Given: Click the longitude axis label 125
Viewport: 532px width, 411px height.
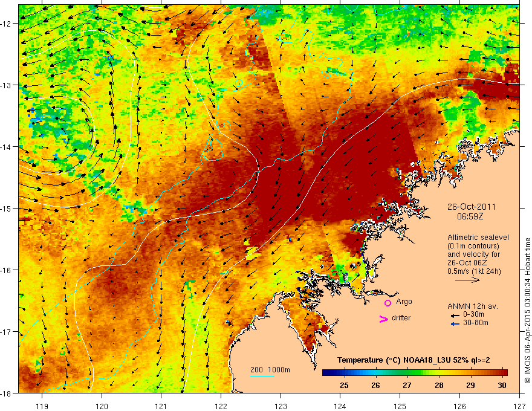Looking at the screenshot, I should tap(400, 406).
